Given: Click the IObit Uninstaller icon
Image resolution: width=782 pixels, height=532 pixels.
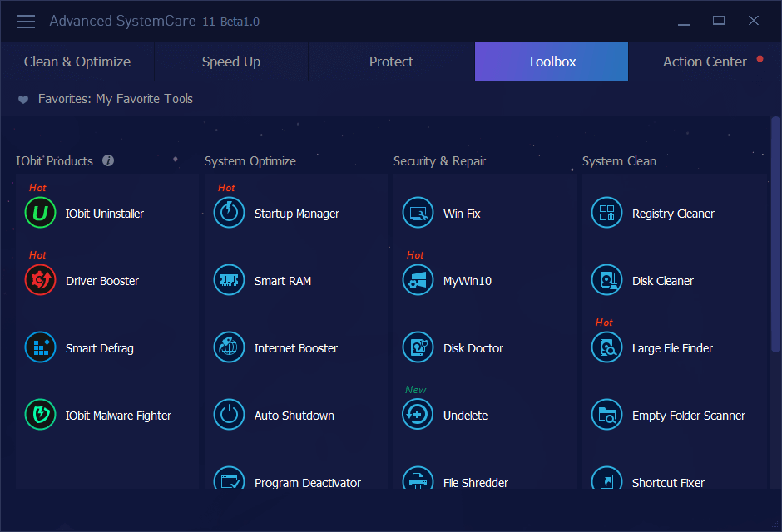Looking at the screenshot, I should [x=41, y=213].
